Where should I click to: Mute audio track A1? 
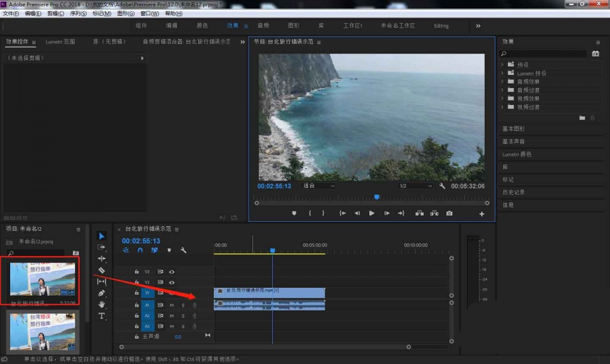tap(172, 305)
